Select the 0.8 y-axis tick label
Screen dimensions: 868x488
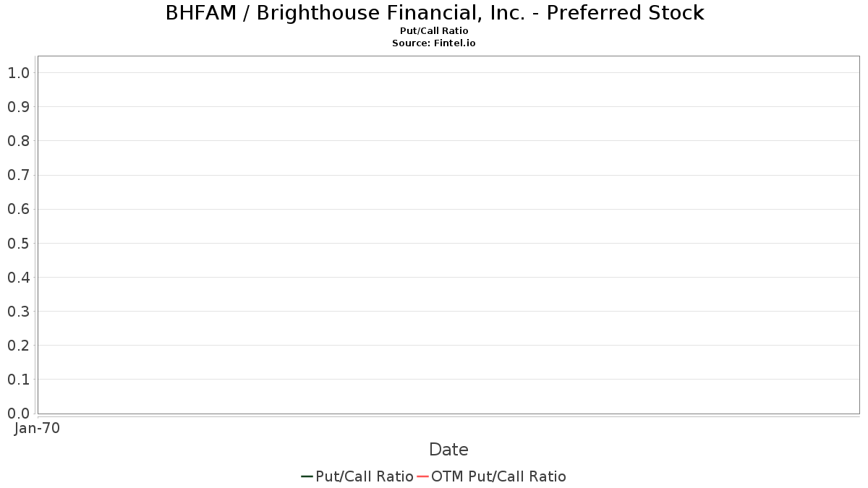[18, 141]
